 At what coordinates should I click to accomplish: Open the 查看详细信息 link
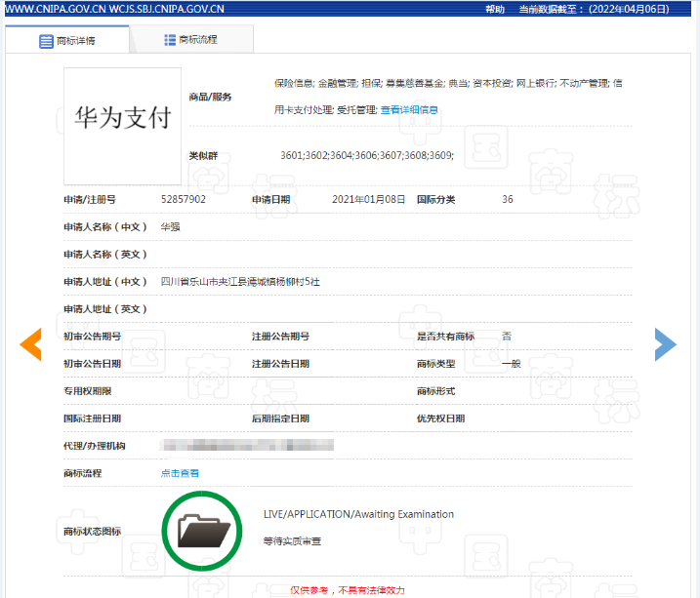pyautogui.click(x=409, y=109)
